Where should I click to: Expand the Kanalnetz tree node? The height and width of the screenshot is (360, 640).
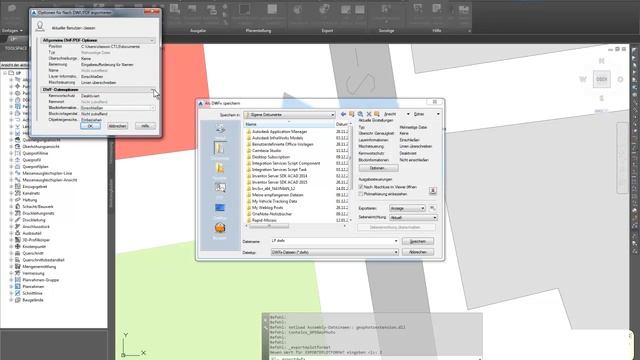[x=11, y=193]
